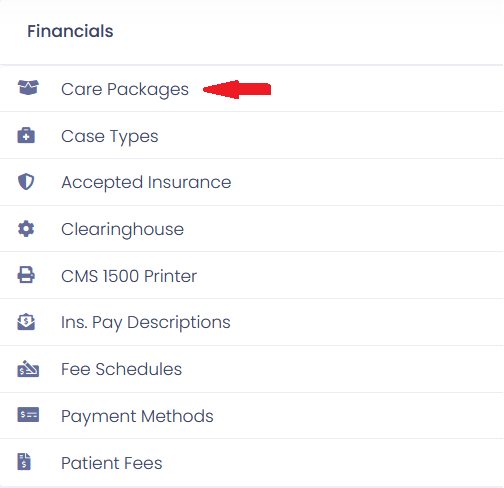Open the Fee Schedules page

tap(252, 369)
